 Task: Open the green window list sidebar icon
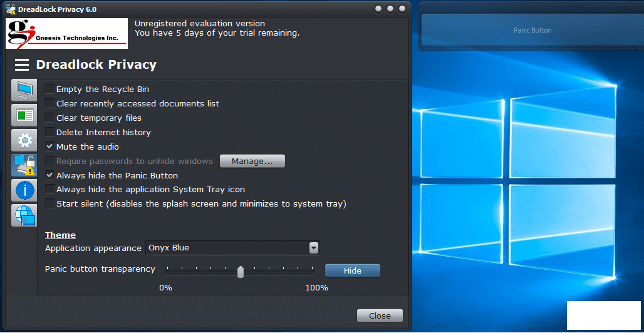pos(24,115)
